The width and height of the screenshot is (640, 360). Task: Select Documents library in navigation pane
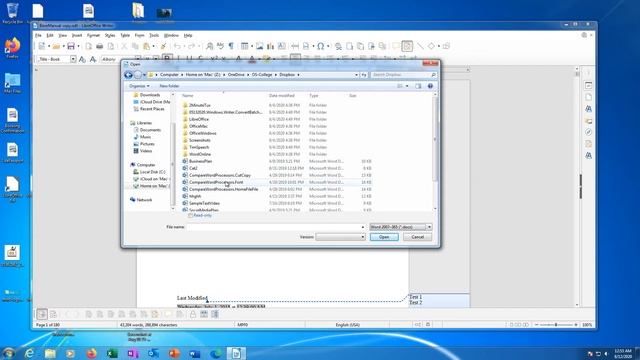pyautogui.click(x=150, y=130)
